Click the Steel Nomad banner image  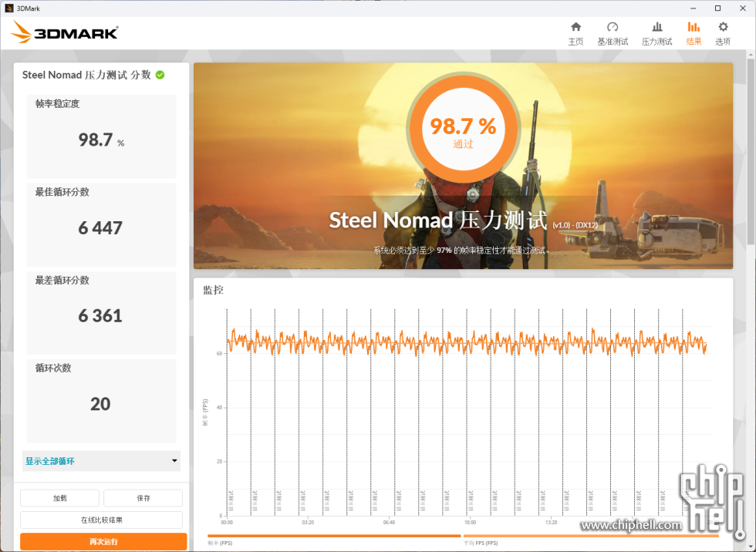tap(463, 166)
